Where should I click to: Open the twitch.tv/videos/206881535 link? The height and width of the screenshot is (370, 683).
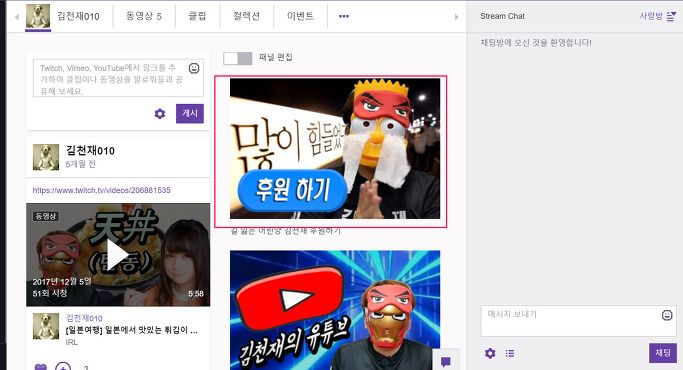[x=101, y=190]
